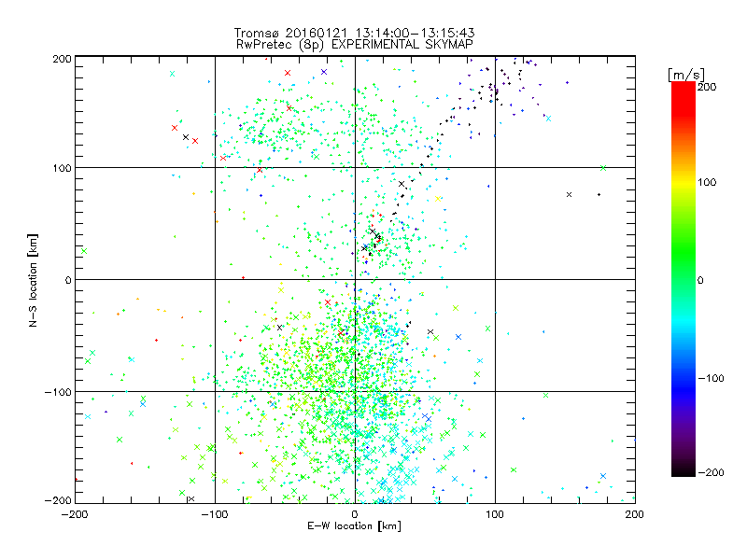747x560 pixels.
Task: Click the -100 tick label on the E-W axis
Action: click(x=215, y=514)
